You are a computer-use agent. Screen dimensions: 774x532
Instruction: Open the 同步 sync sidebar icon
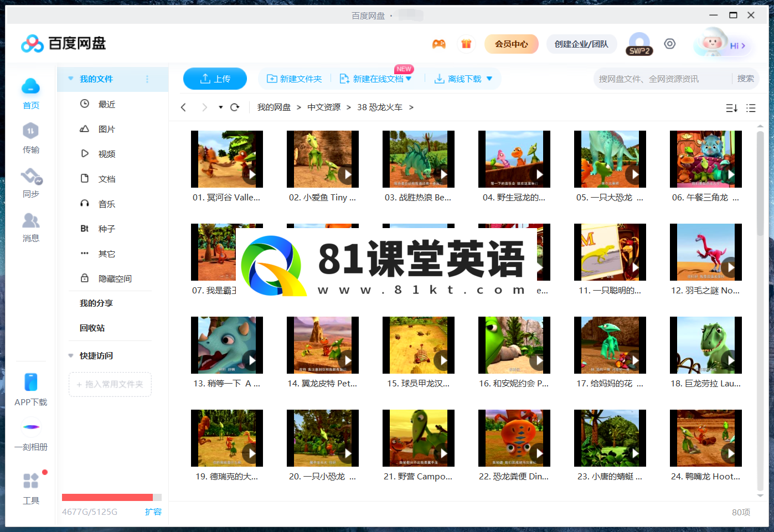tap(31, 176)
